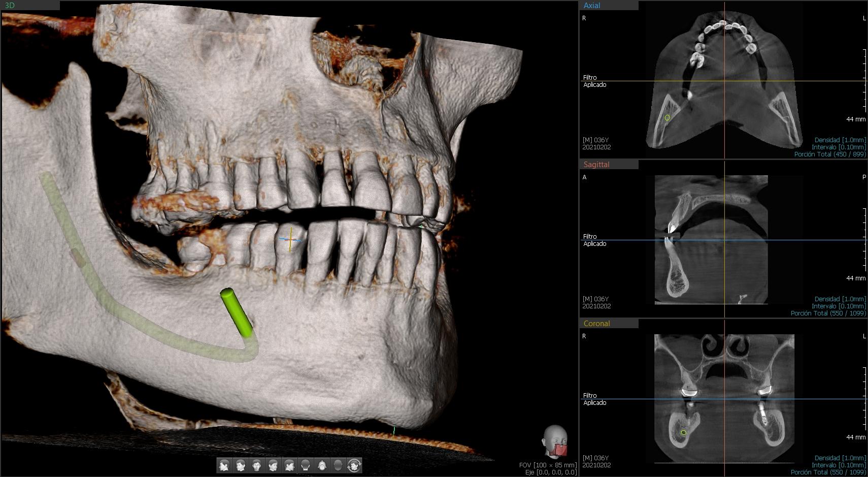
Task: Select the right-facing full profile head view
Action: 289,465
